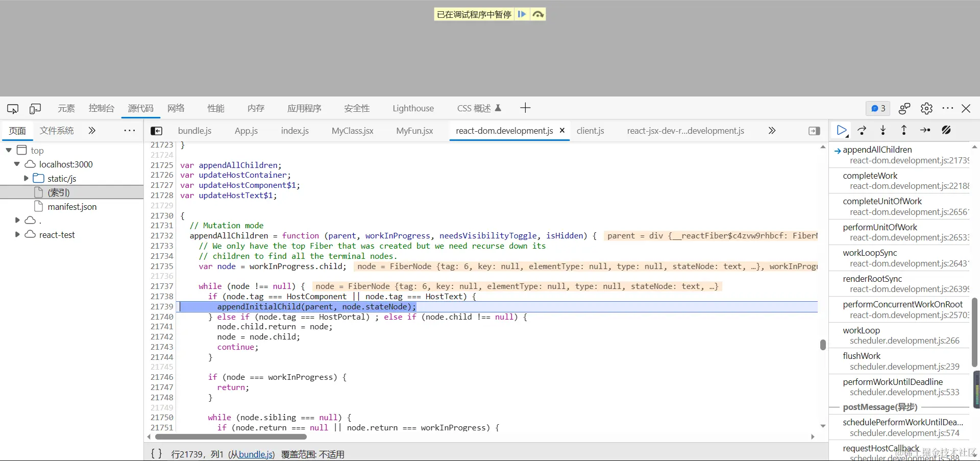Open the Lighthouse panel

click(413, 108)
